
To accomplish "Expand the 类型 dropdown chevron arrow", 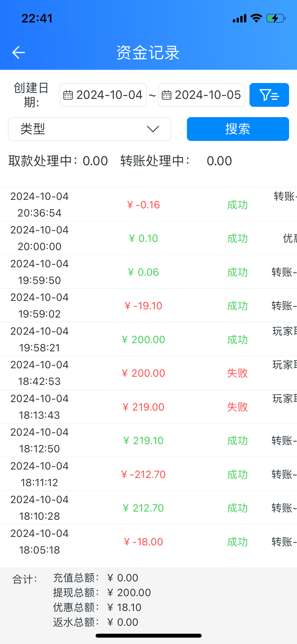I will tap(153, 129).
